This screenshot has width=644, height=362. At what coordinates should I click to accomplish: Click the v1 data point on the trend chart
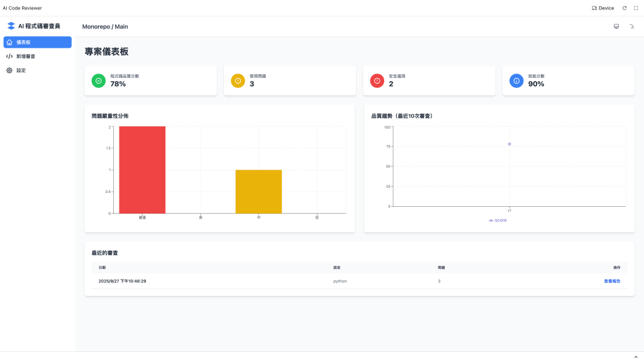pos(509,144)
